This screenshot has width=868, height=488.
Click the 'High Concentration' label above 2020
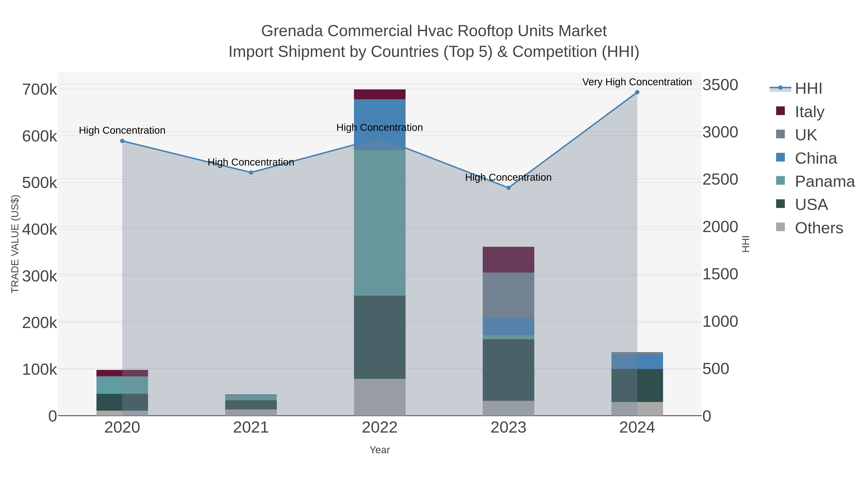click(122, 130)
